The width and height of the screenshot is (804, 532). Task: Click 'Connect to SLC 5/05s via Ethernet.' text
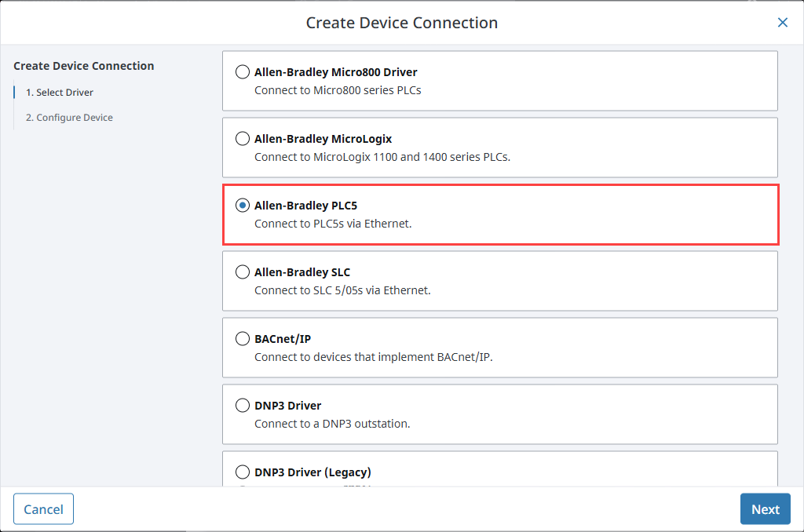342,290
